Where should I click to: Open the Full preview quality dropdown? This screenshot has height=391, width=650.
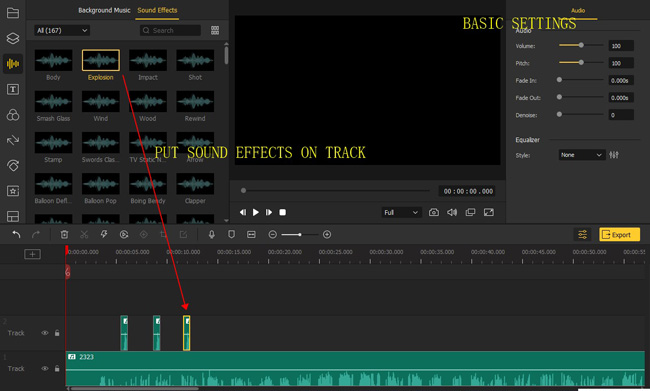[x=401, y=212]
